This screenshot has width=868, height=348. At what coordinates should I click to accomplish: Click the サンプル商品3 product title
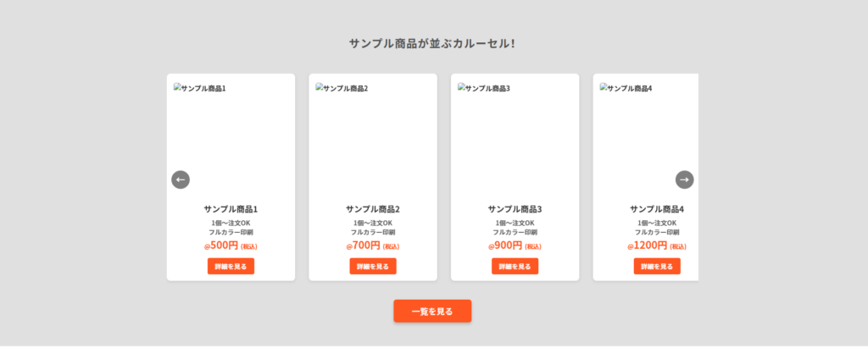pyautogui.click(x=515, y=209)
